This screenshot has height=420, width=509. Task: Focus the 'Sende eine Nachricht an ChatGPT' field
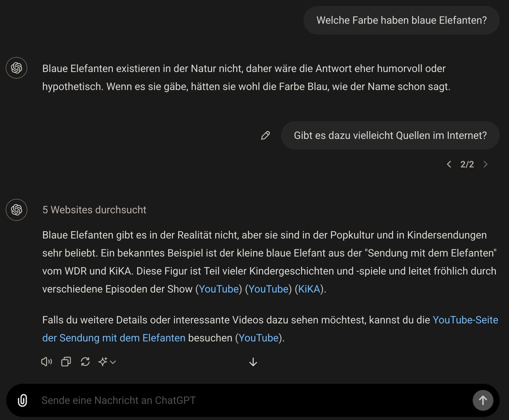click(252, 400)
